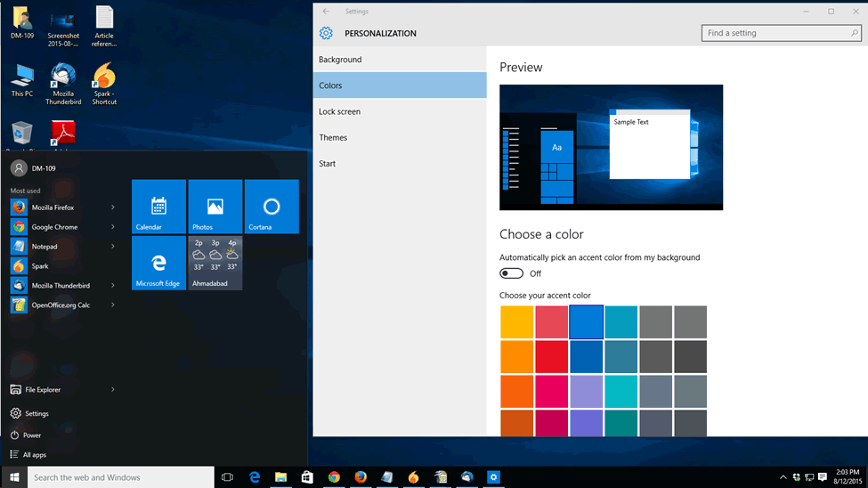Expand Google Chrome jump list arrow
This screenshot has height=488, width=868.
tap(113, 227)
